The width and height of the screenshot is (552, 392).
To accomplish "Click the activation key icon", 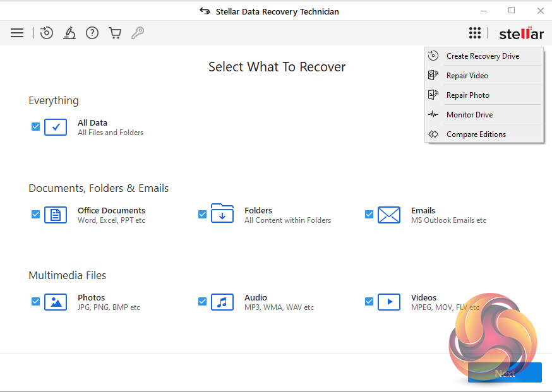I will coord(137,33).
